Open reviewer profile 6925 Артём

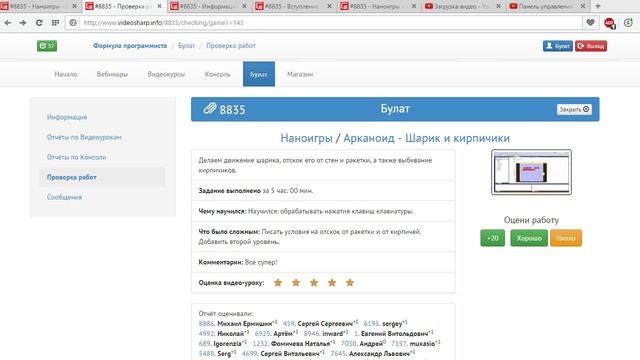(276, 333)
